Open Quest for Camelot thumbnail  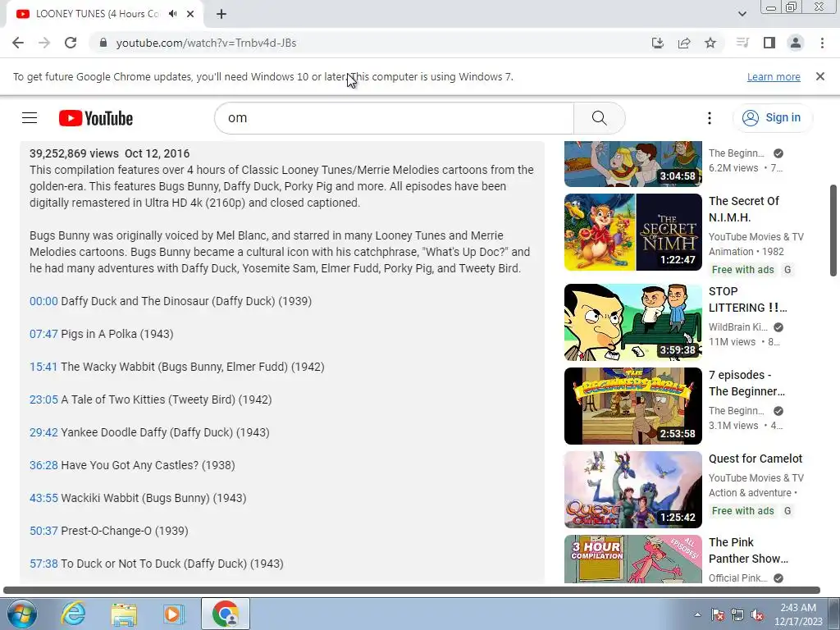[x=632, y=489]
